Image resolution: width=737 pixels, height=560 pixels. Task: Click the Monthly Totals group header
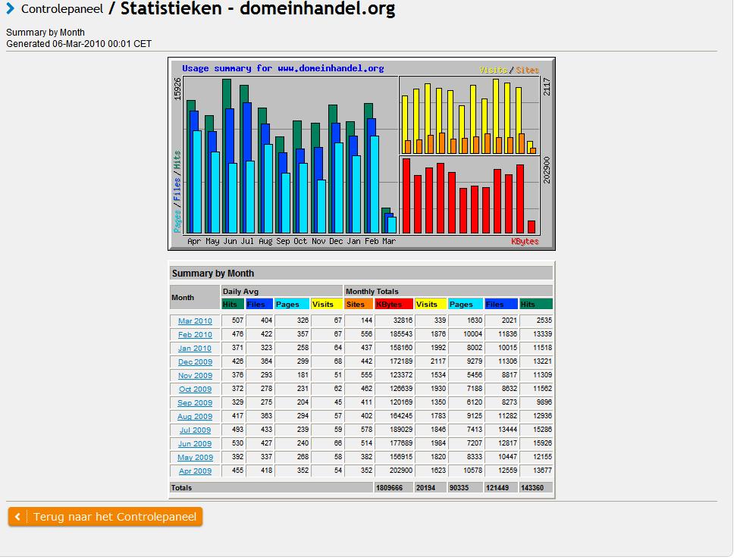pos(448,291)
